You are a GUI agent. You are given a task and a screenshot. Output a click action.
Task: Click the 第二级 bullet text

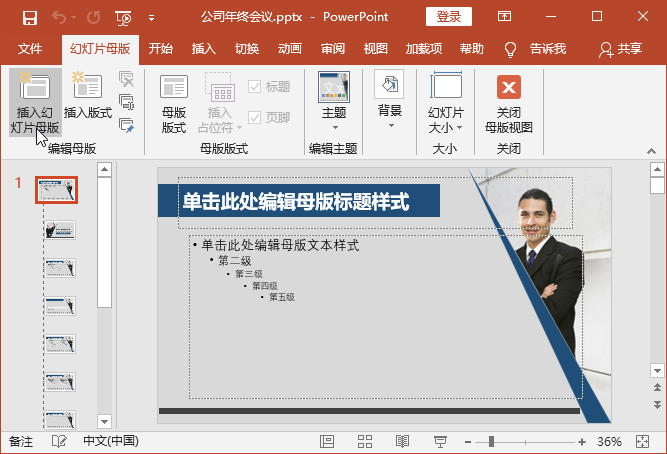tap(235, 260)
